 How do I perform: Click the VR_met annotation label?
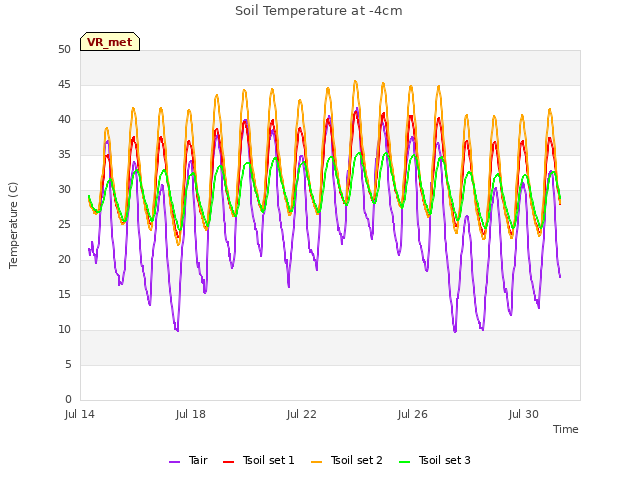pyautogui.click(x=110, y=42)
